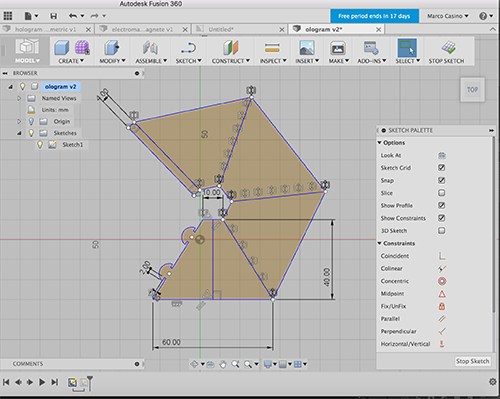Select ologram v2 in the browser tree
This screenshot has height=399, width=500.
(60, 87)
